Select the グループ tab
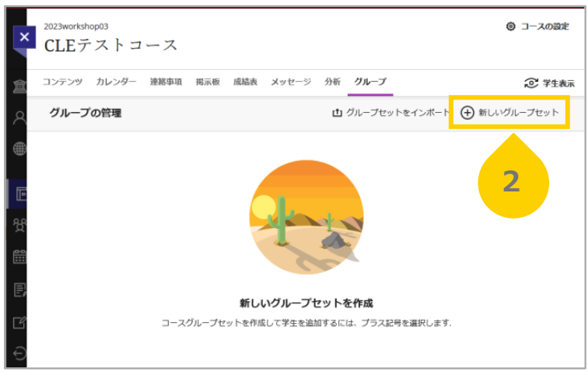Screen dimensions: 588x372 (x=370, y=82)
